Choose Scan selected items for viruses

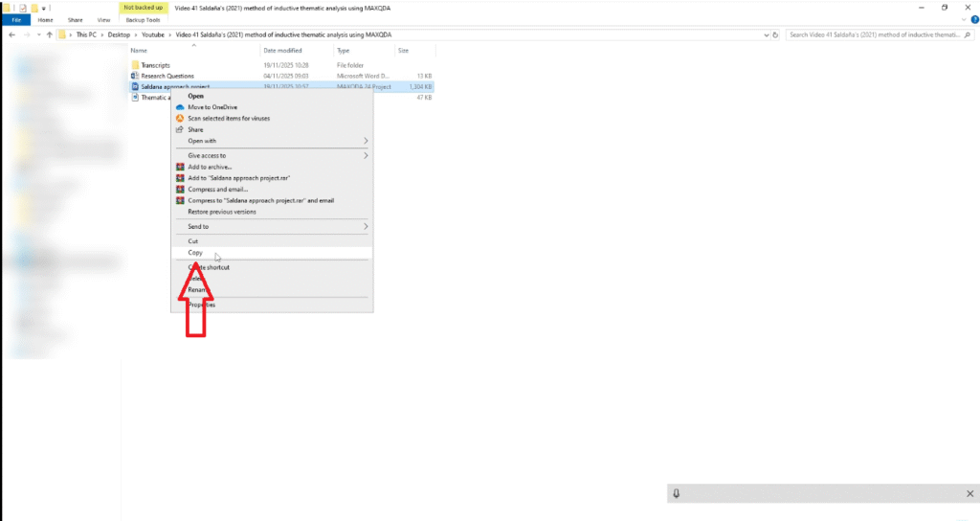[229, 118]
